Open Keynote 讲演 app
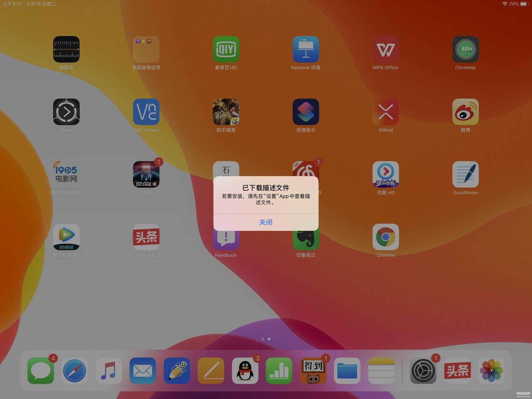 [x=306, y=49]
